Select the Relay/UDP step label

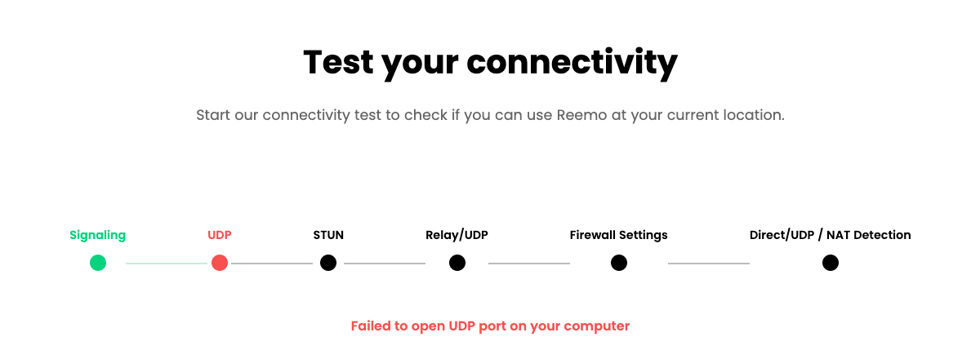click(457, 235)
